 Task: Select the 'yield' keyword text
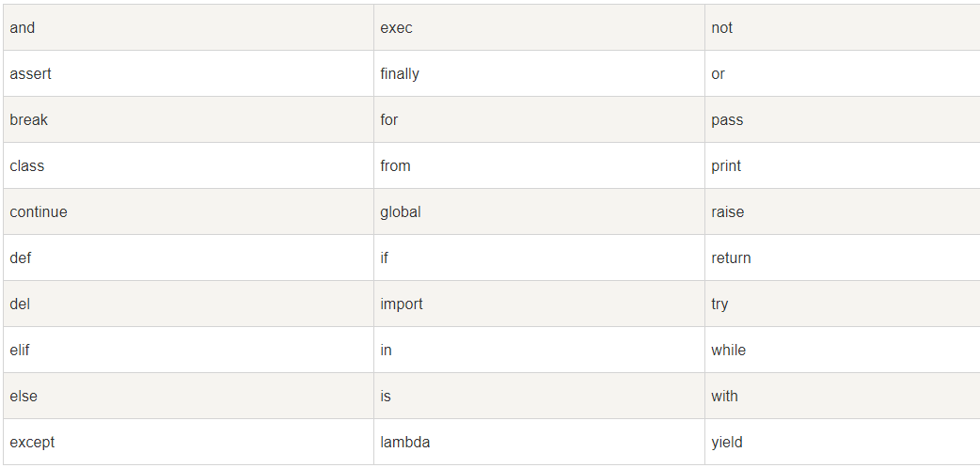tap(726, 443)
